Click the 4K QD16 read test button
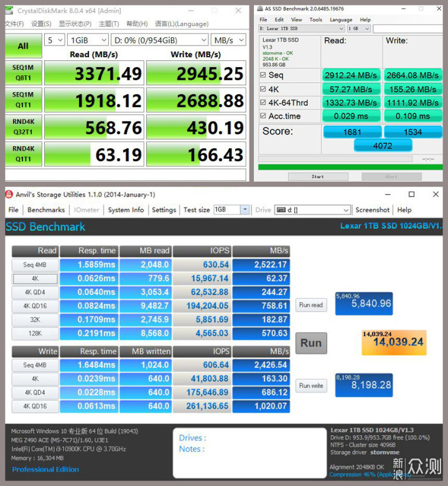448x486 pixels. tap(35, 306)
